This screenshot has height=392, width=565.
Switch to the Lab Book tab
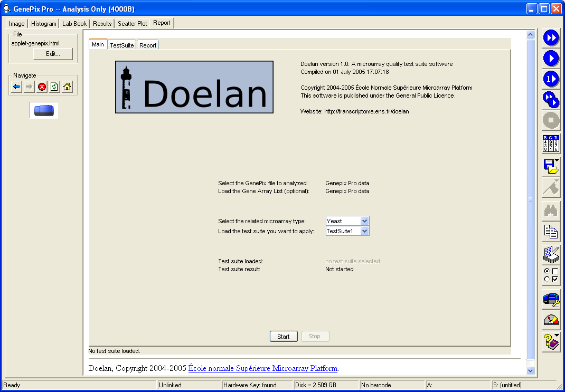point(74,24)
